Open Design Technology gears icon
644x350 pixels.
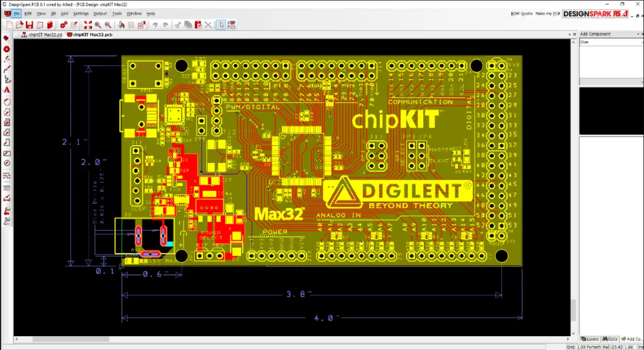tap(64, 25)
